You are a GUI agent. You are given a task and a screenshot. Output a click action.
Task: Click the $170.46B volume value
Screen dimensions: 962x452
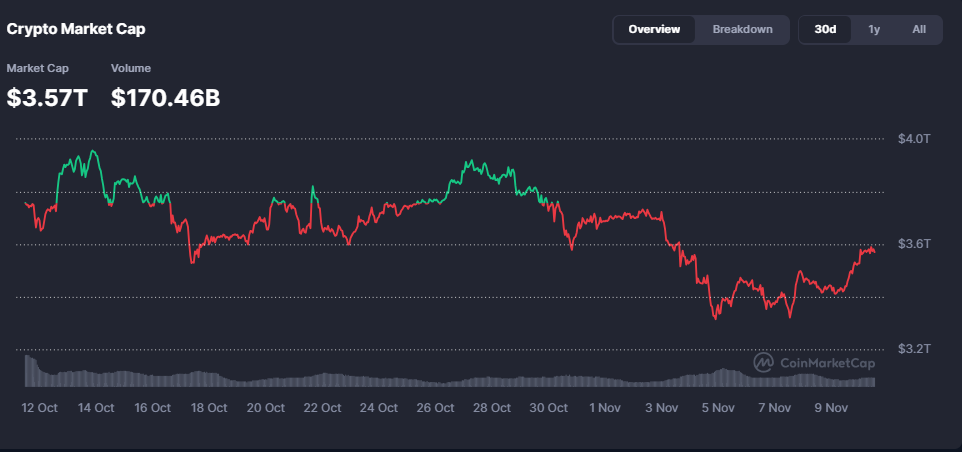pos(165,98)
